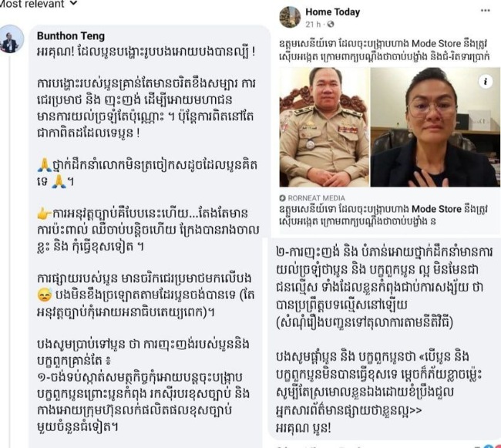This screenshot has width=501, height=448.
Task: Click the info icon on the woman's photo
Action: click(x=486, y=82)
